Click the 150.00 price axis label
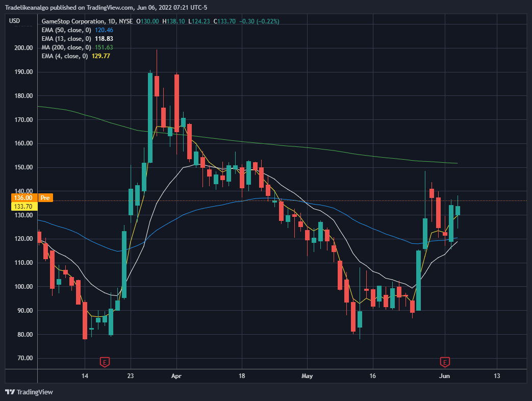532x401 pixels. point(23,167)
